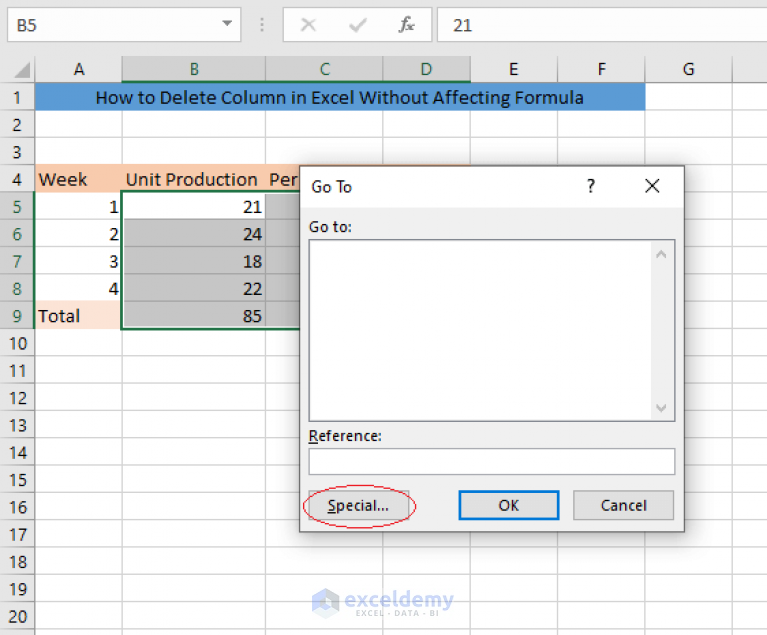Select row 5 header
This screenshot has height=635, width=767.
point(17,206)
